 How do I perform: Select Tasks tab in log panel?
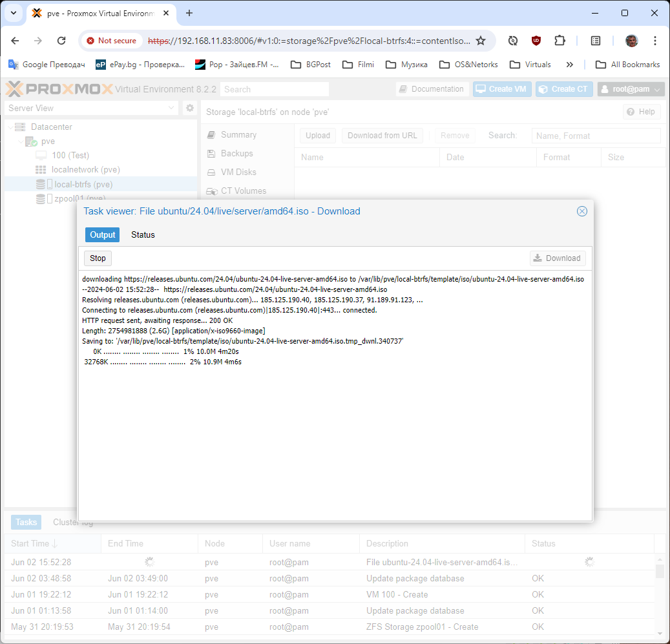pos(26,522)
